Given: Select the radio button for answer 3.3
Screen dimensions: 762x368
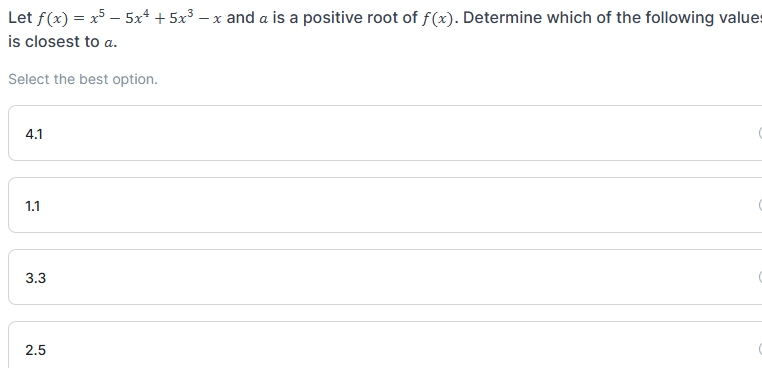Looking at the screenshot, I should (x=760, y=277).
